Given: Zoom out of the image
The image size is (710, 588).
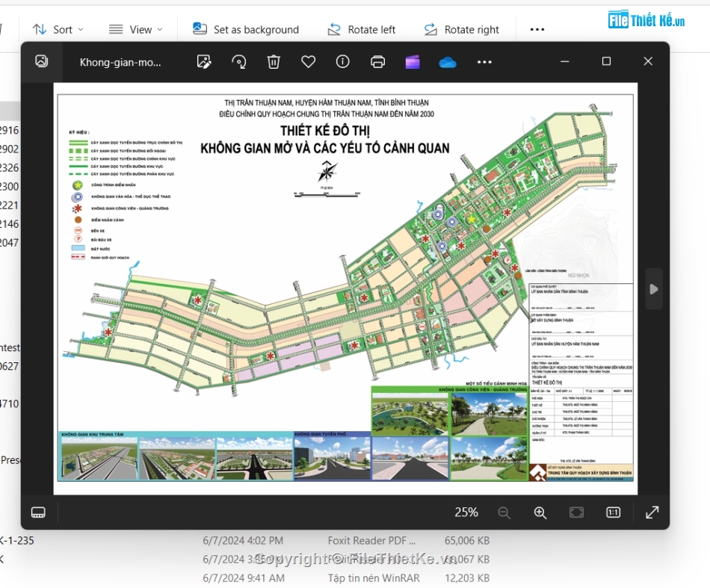Looking at the screenshot, I should pyautogui.click(x=504, y=513).
